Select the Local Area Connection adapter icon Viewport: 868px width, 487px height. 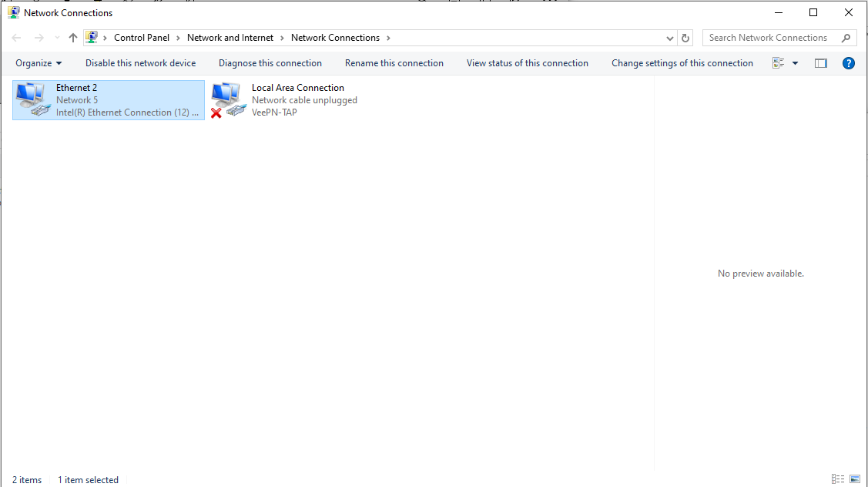[228, 99]
